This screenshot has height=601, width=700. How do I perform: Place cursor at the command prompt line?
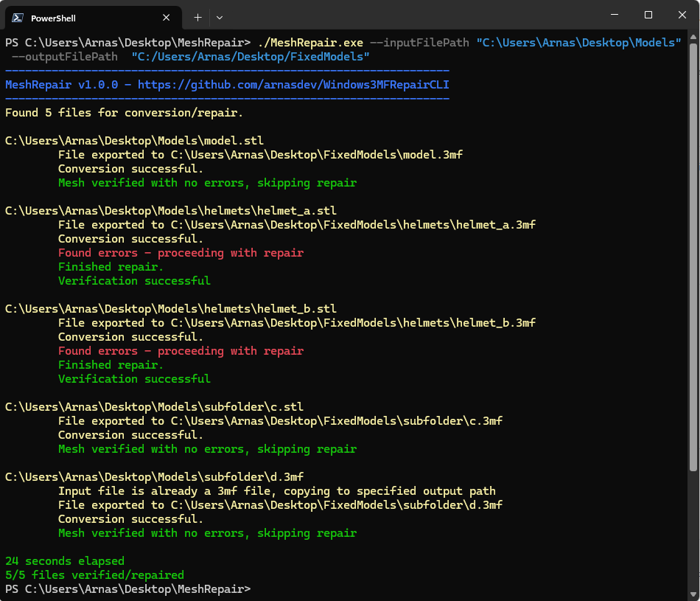click(258, 588)
